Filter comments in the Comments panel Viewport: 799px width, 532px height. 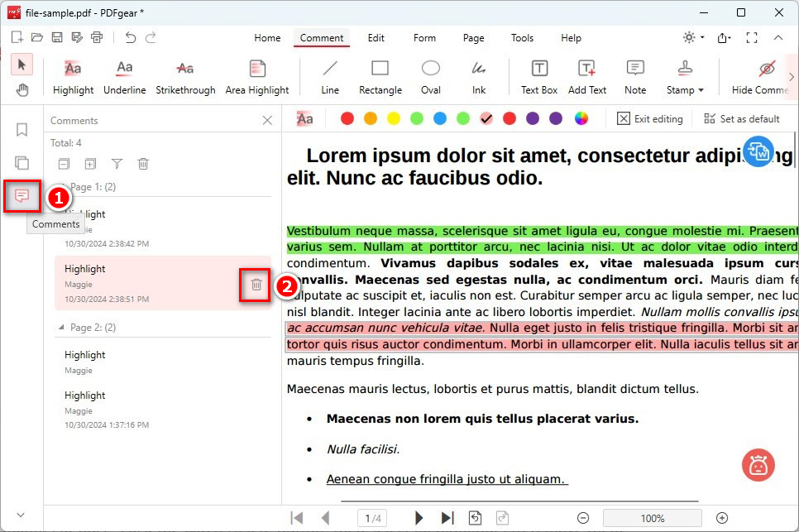[x=117, y=164]
